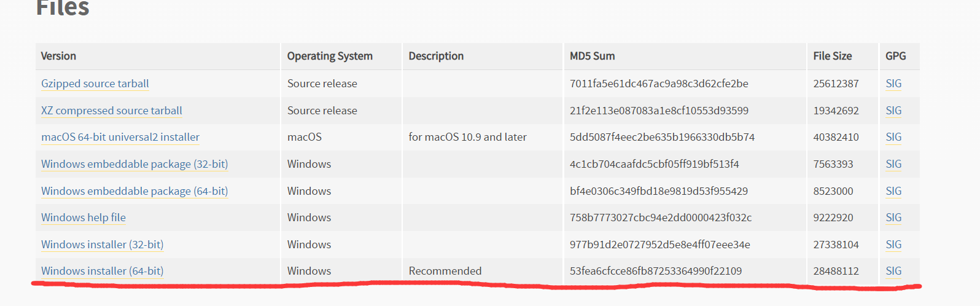Download the recommended Windows installer (64-bit)
The width and height of the screenshot is (980, 306).
[102, 271]
